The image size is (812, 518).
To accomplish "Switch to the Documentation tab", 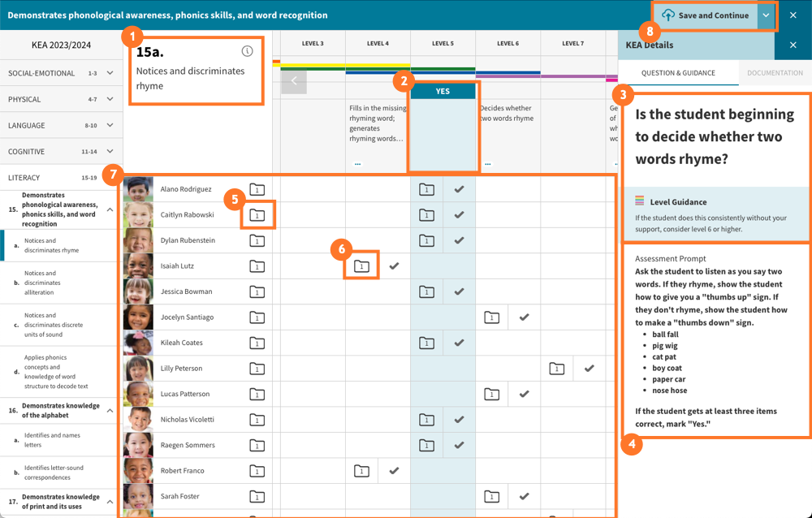I will tap(775, 73).
